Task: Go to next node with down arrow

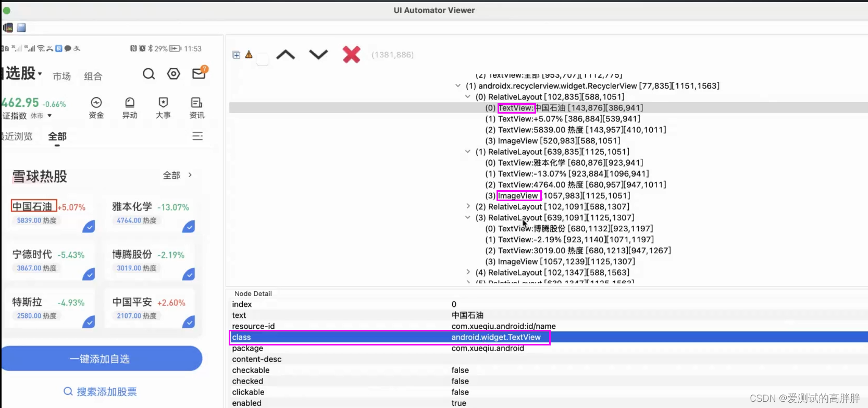Action: 318,54
